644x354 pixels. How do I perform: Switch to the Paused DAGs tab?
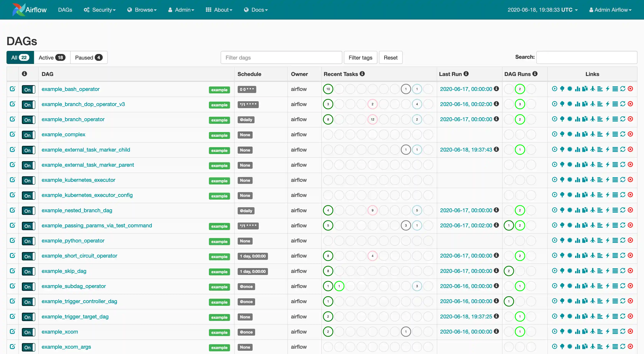click(x=89, y=57)
